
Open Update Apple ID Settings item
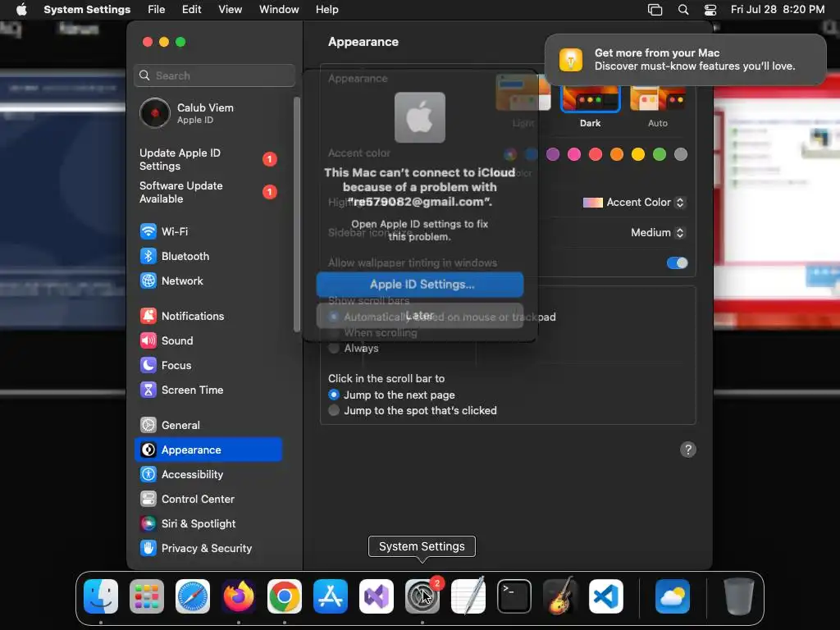[x=208, y=160]
